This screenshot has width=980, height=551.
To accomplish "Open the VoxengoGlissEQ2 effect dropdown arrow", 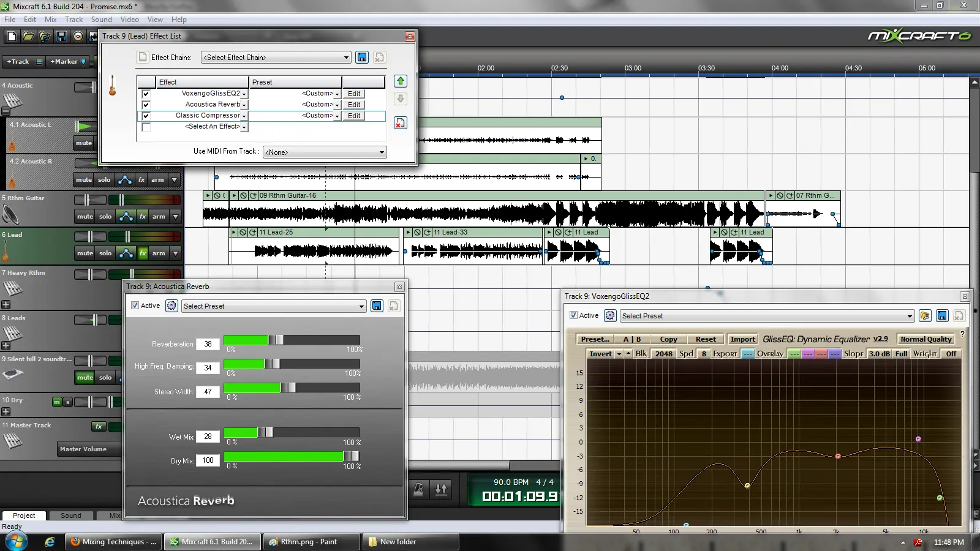I will tap(244, 94).
